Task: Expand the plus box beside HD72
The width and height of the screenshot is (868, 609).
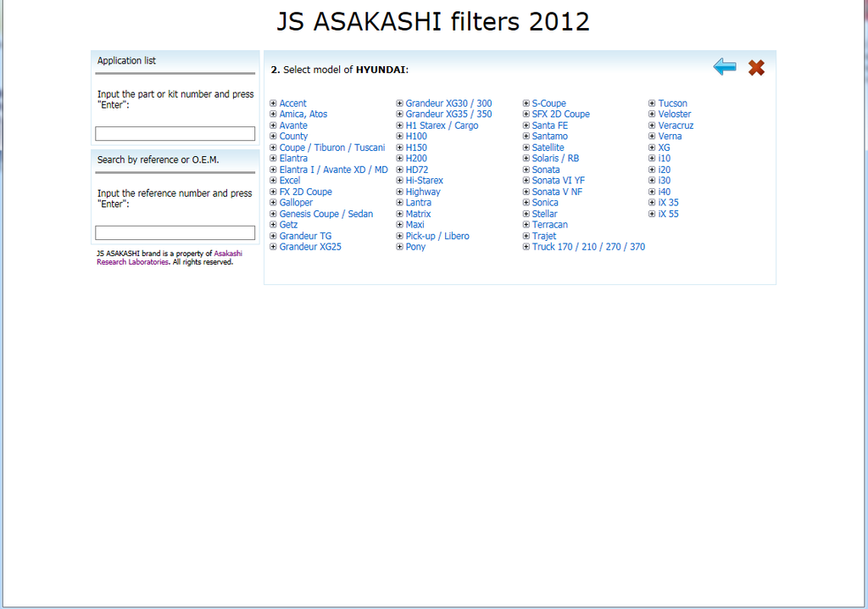Action: click(399, 170)
